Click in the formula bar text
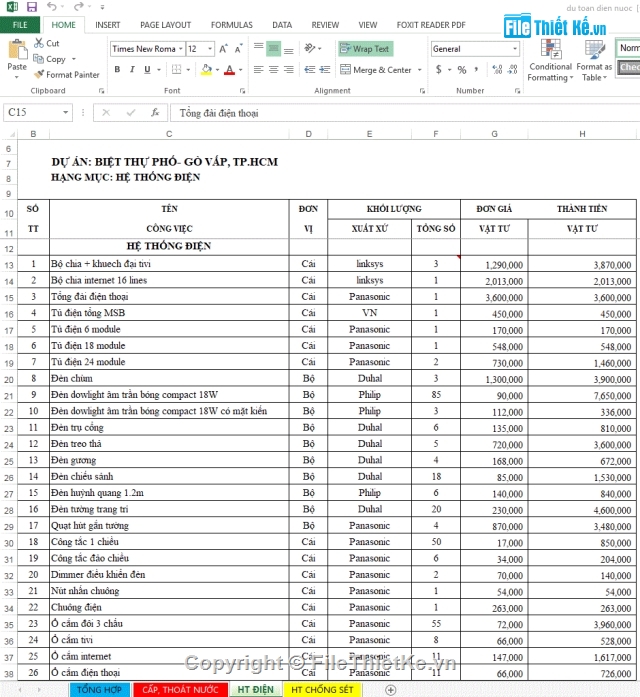Viewport: 640px width, 697px height. (219, 113)
